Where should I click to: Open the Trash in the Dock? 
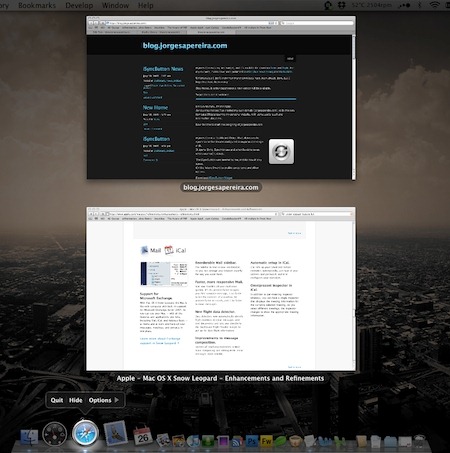(420, 441)
